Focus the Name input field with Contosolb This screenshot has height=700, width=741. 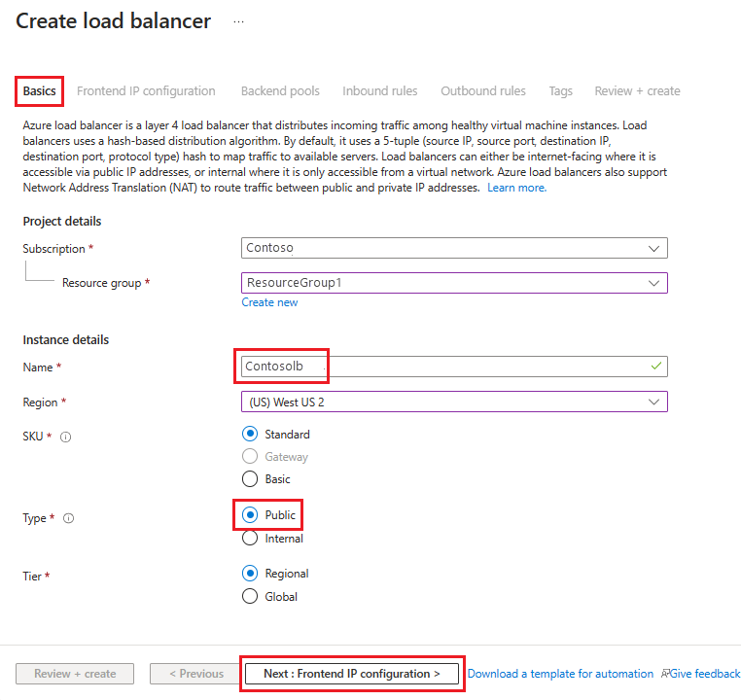click(x=454, y=367)
